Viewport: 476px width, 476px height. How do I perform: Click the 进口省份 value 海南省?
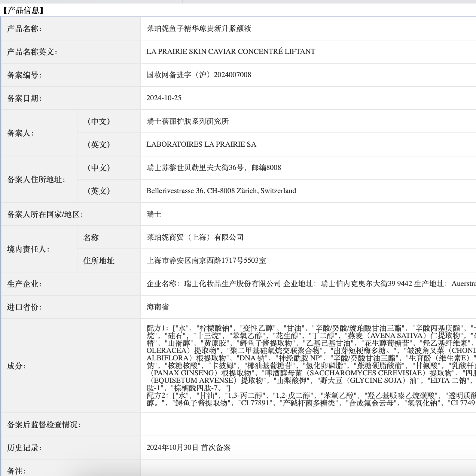(157, 307)
